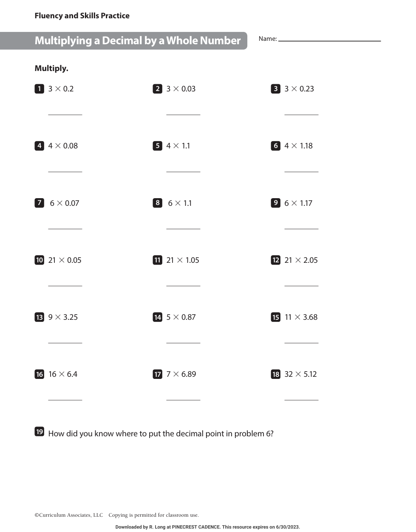This screenshot has width=416, height=532.
Task: Click the problem 12 number badge
Action: pyautogui.click(x=275, y=260)
